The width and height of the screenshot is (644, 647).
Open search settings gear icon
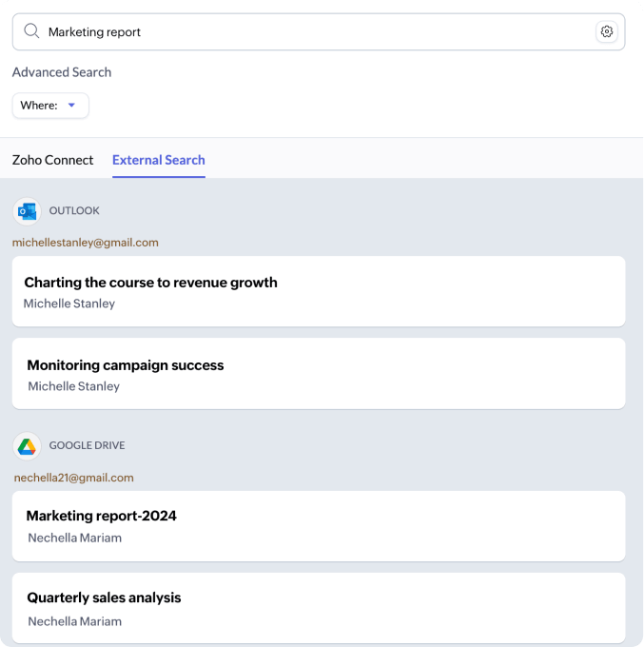pyautogui.click(x=606, y=31)
